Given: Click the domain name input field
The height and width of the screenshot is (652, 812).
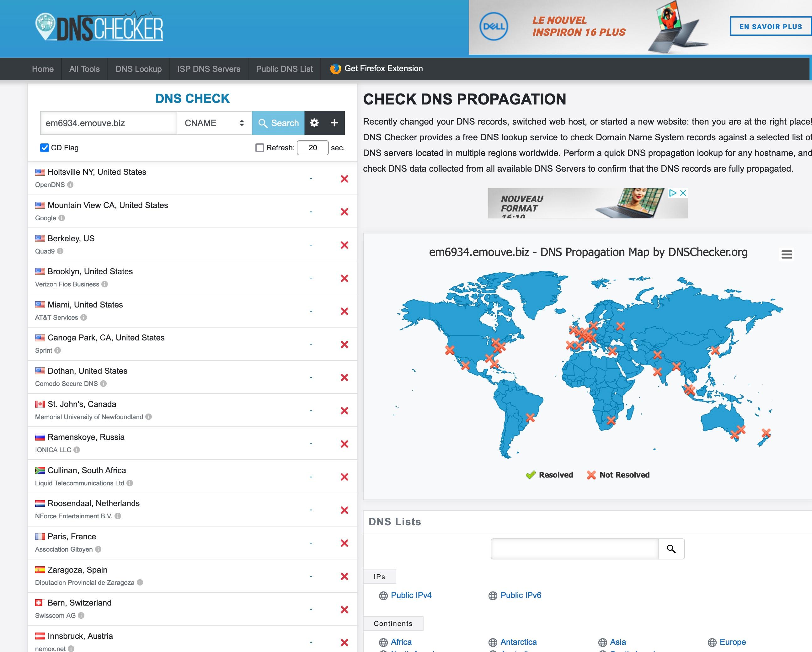Looking at the screenshot, I should [109, 123].
